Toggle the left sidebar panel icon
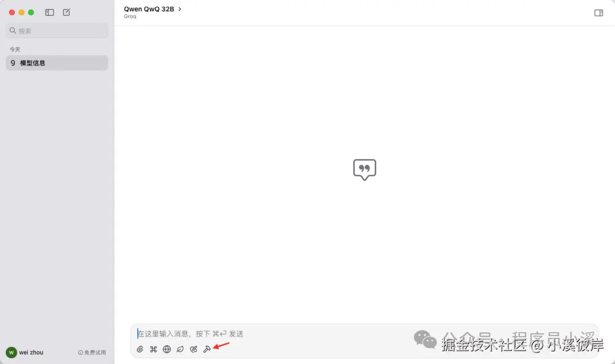This screenshot has width=615, height=364. (x=50, y=13)
